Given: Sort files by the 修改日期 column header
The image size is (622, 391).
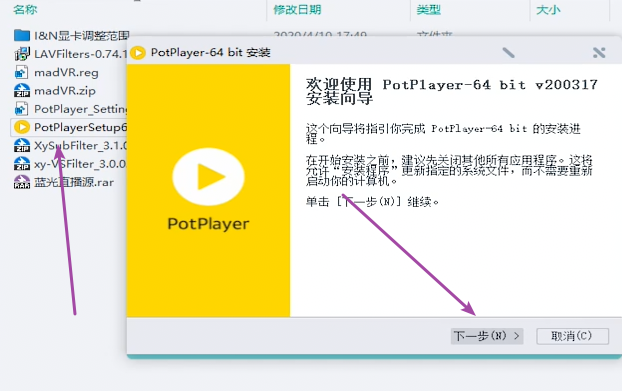Looking at the screenshot, I should (x=297, y=10).
